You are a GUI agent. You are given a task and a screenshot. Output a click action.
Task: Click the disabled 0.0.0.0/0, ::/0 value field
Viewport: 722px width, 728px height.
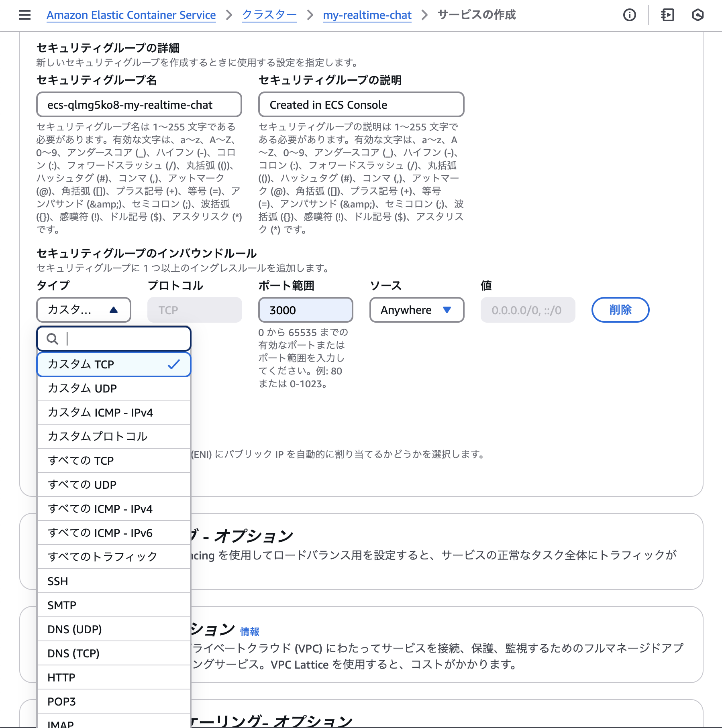click(x=528, y=310)
